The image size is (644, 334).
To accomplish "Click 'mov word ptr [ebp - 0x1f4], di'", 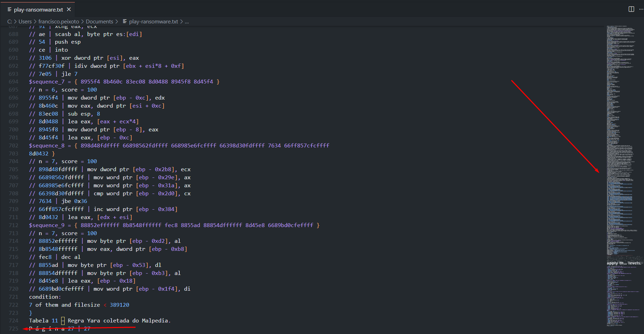I will [x=142, y=289].
